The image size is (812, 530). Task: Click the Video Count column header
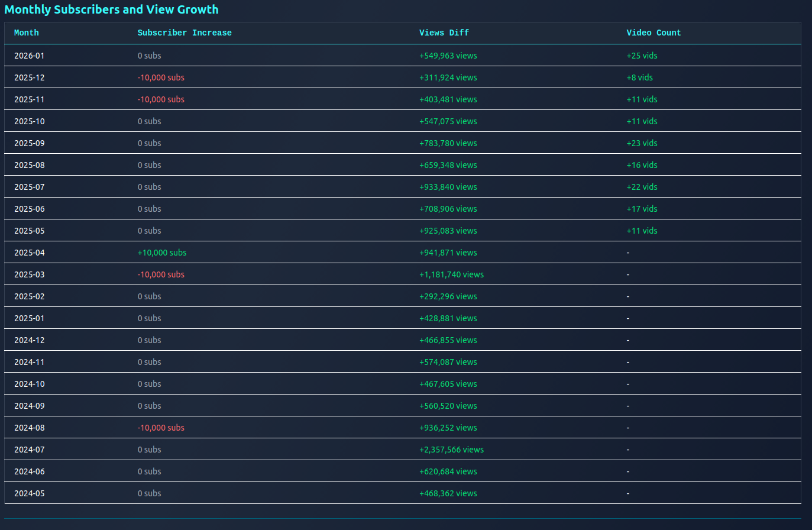click(654, 33)
